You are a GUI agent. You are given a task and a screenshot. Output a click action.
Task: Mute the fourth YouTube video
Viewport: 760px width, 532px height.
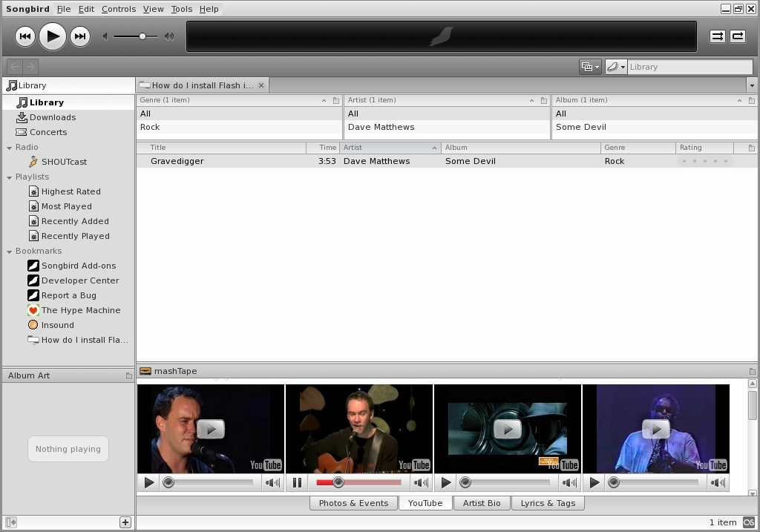point(718,482)
